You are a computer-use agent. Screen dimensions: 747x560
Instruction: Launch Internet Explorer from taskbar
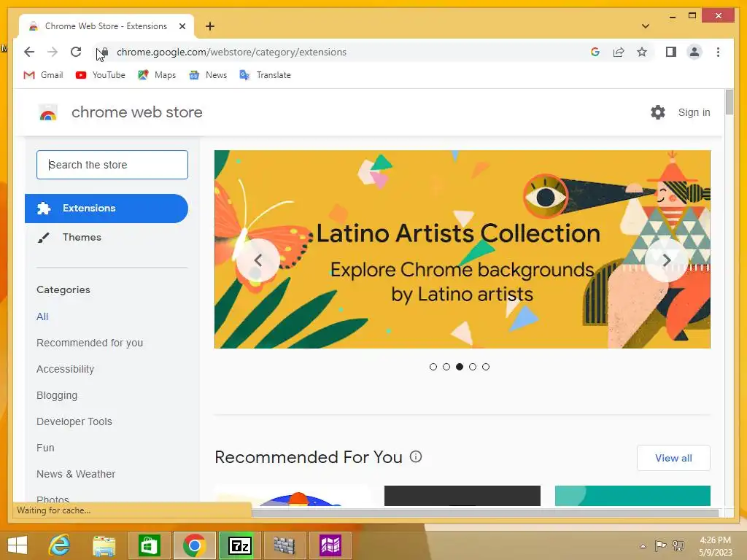(60, 545)
